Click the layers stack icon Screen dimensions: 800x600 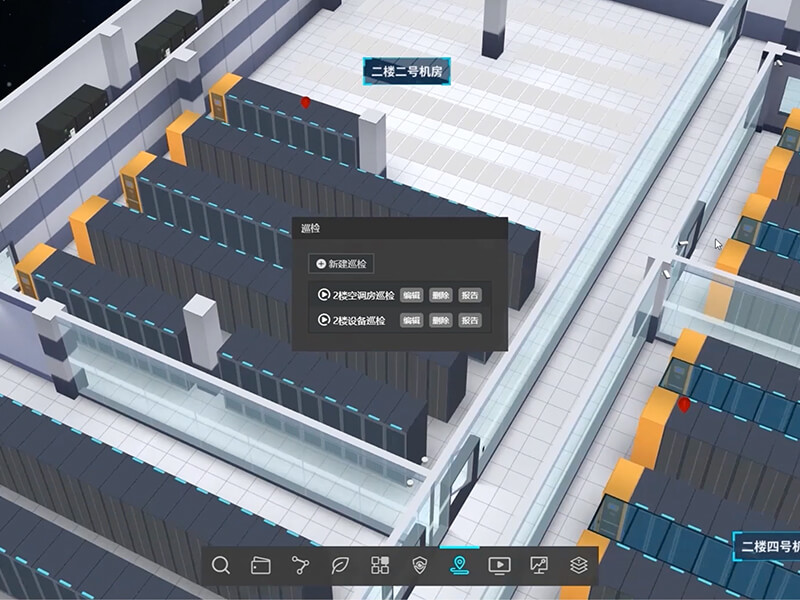coord(578,565)
